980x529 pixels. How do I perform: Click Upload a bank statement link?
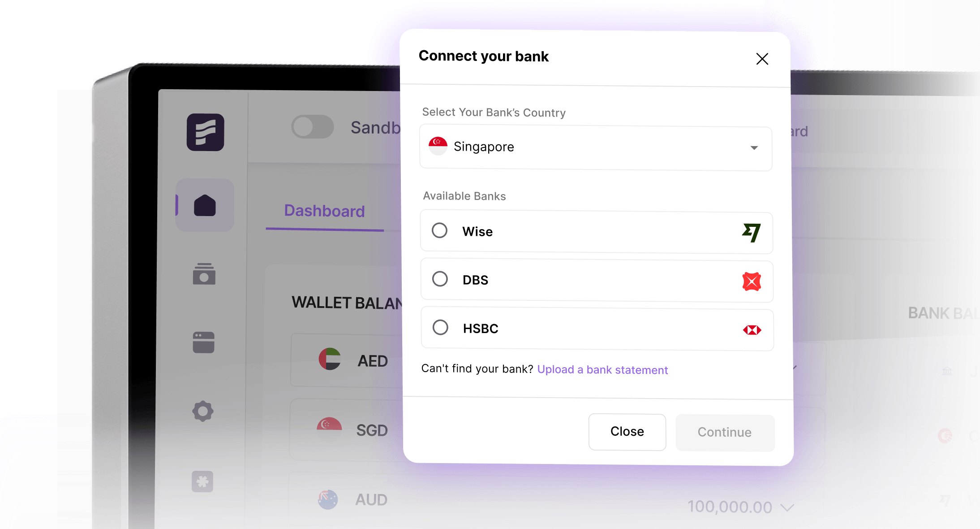[602, 370]
